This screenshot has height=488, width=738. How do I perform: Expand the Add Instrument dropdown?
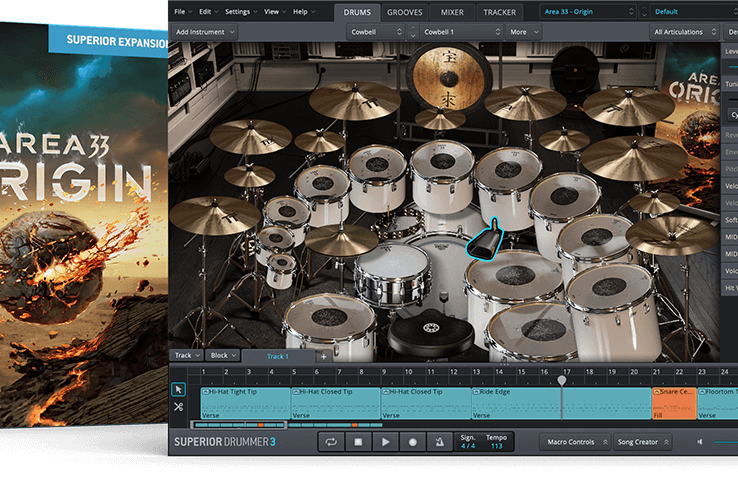pyautogui.click(x=204, y=32)
